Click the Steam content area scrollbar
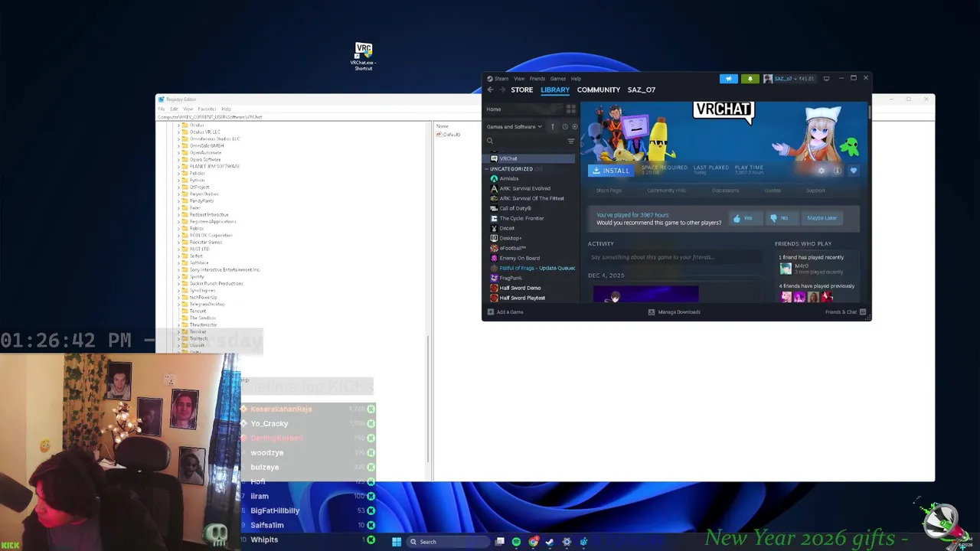This screenshot has height=551, width=980. [869, 112]
